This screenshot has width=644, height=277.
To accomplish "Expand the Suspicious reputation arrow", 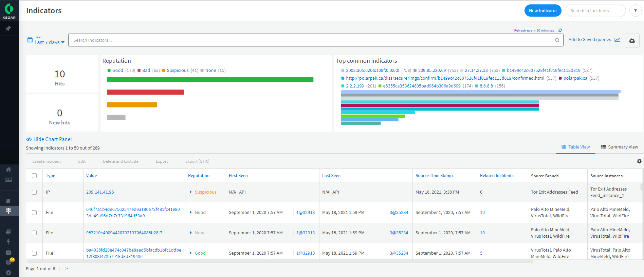I will tap(190, 192).
